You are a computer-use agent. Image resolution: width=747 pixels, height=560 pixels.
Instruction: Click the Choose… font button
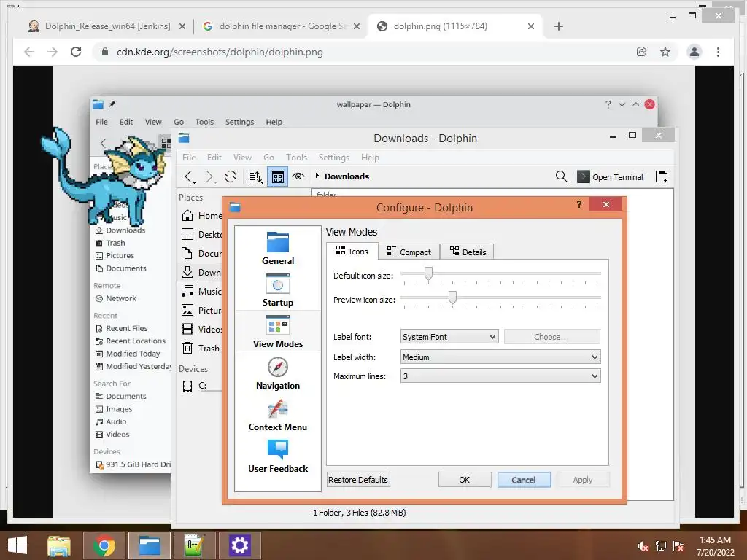pos(551,337)
